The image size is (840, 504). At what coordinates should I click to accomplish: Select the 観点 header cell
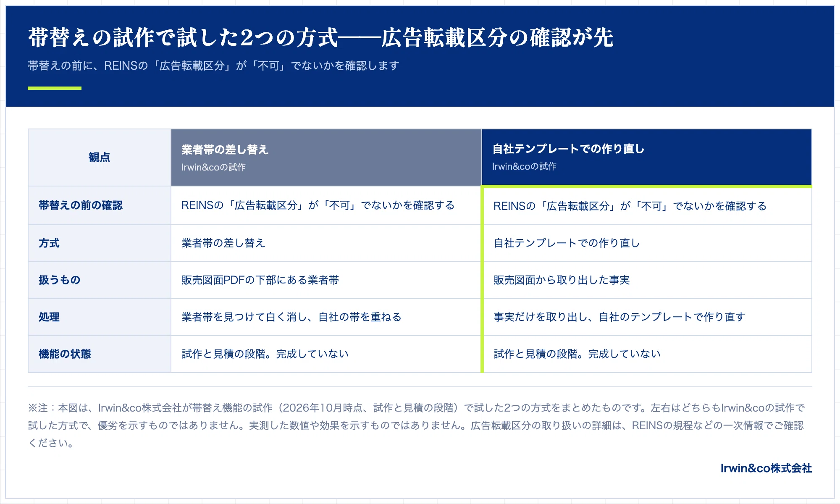(100, 157)
